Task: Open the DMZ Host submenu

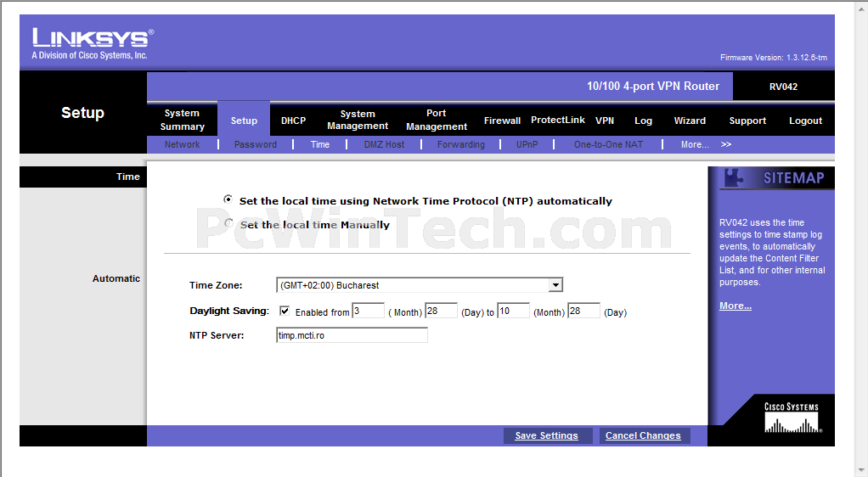Action: 384,144
